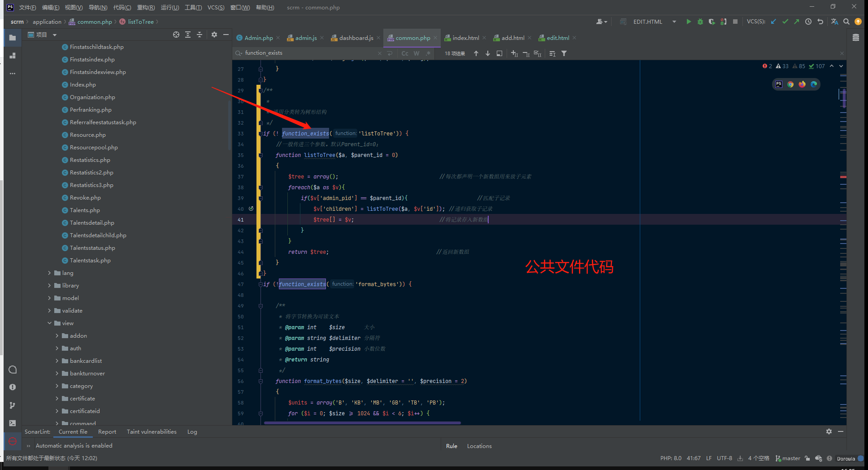Image resolution: width=868 pixels, height=470 pixels.
Task: Click VCS update project blue arrow
Action: pos(773,22)
